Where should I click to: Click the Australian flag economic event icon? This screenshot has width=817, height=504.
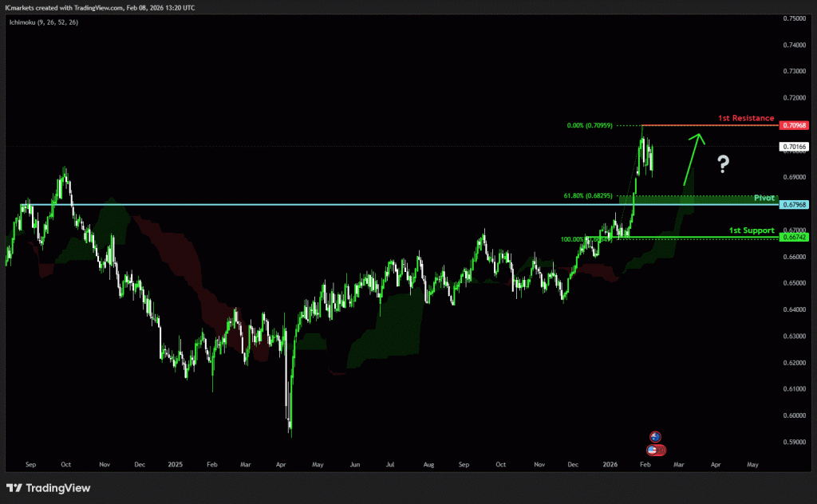(655, 436)
